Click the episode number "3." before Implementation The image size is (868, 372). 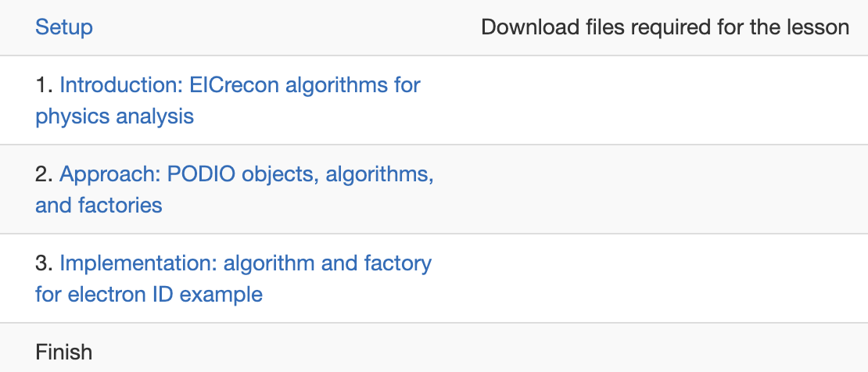tap(45, 263)
